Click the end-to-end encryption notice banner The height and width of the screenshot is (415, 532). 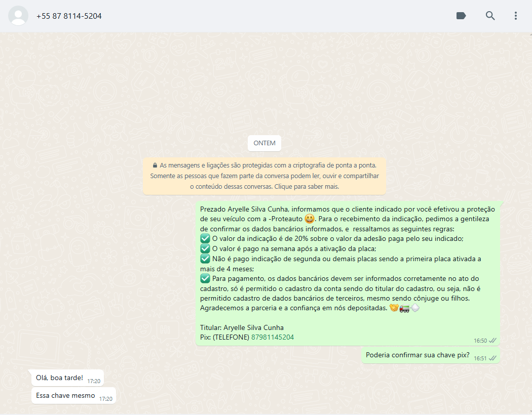point(264,176)
